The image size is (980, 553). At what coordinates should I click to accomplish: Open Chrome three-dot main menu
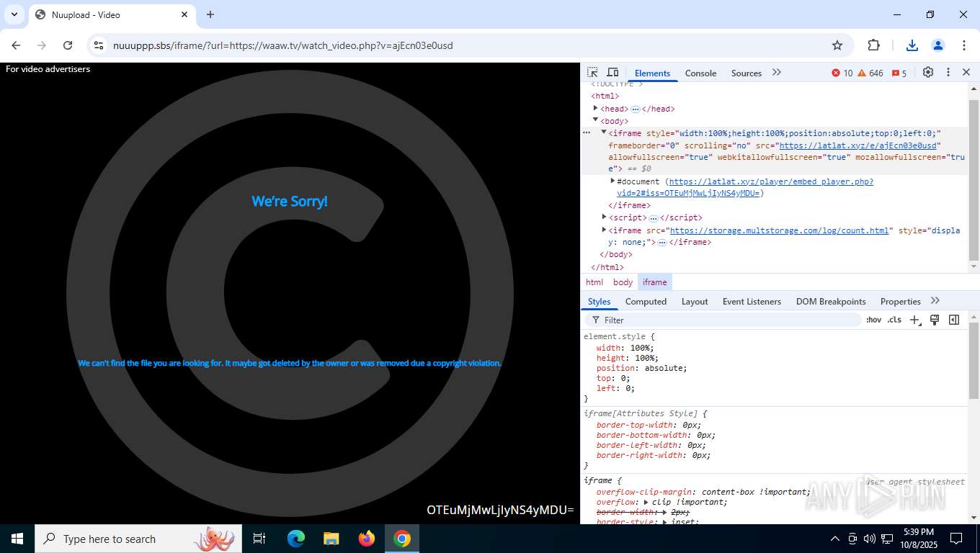click(x=964, y=45)
